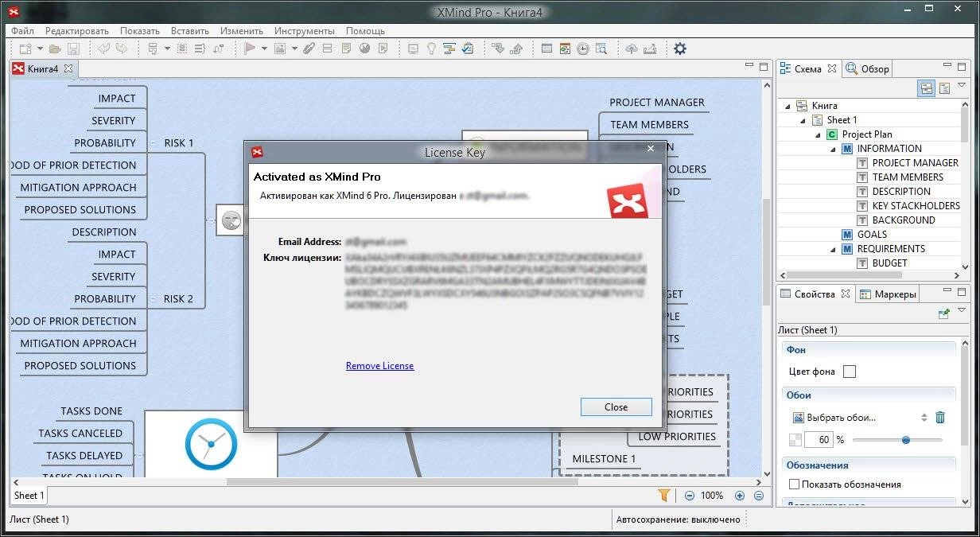The image size is (980, 537).
Task: Open preferences with the gear icon
Action: click(x=680, y=49)
